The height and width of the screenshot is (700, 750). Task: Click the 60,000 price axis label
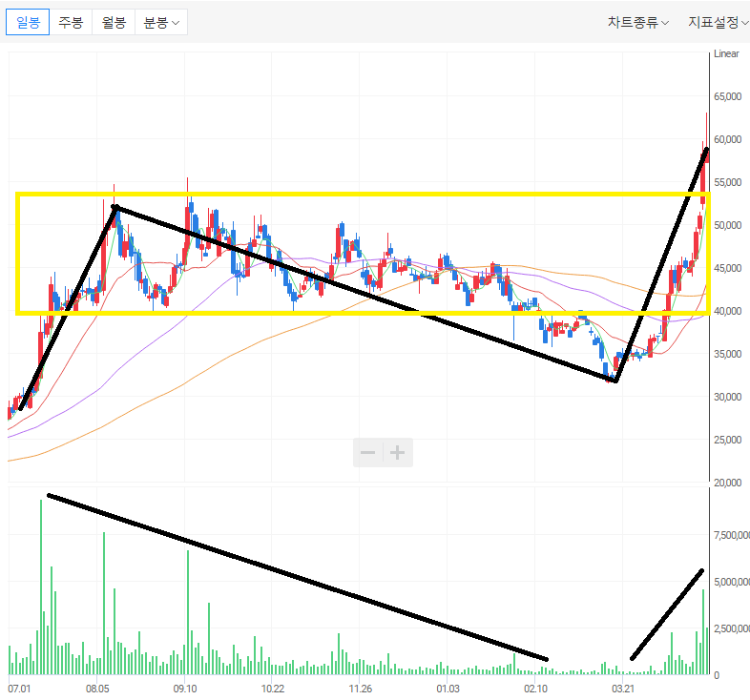[x=727, y=139]
